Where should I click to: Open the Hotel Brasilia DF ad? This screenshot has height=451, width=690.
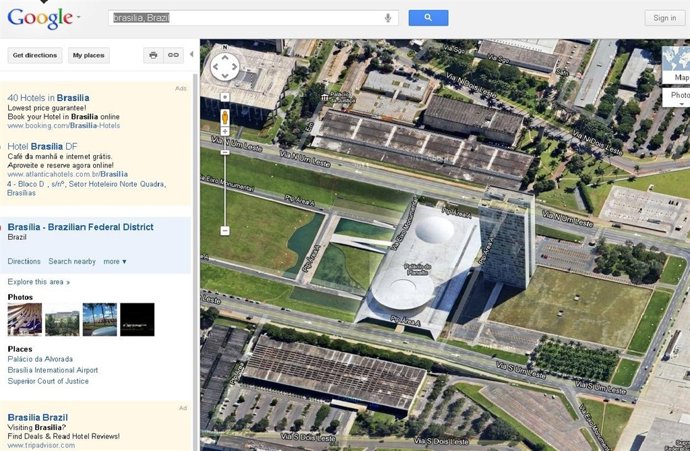42,147
